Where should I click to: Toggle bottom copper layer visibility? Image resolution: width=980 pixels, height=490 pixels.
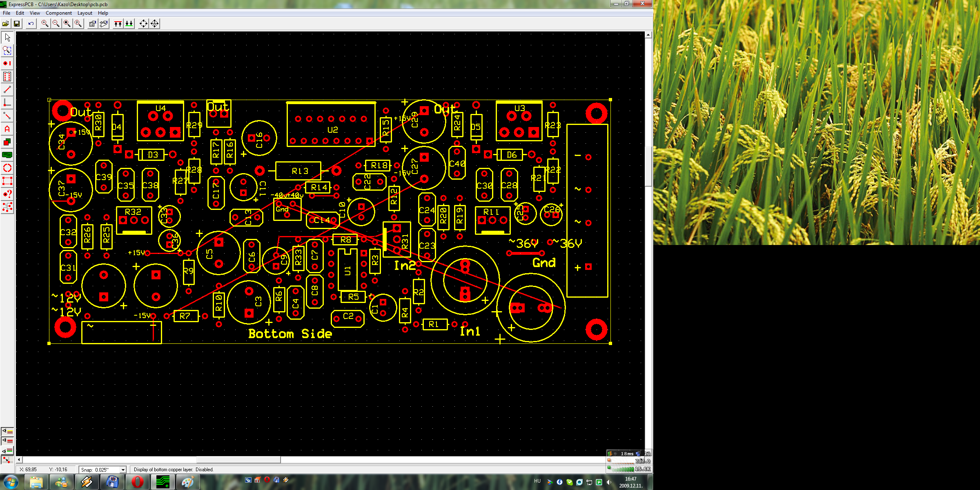(x=7, y=450)
